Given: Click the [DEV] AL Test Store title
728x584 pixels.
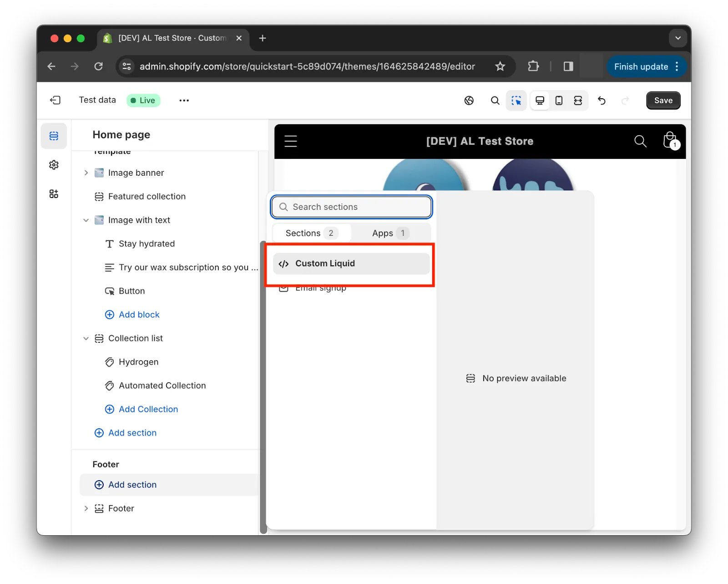Looking at the screenshot, I should (x=480, y=141).
